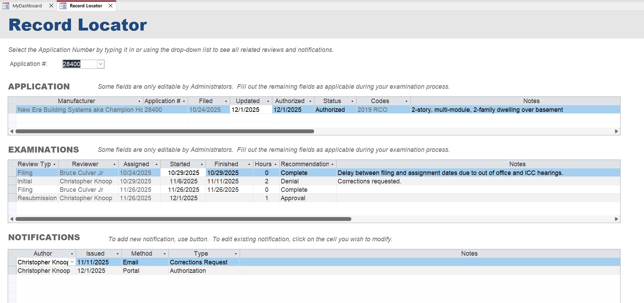Open Type column filter arrow in Notifications
This screenshot has height=303, width=644.
[x=236, y=254]
